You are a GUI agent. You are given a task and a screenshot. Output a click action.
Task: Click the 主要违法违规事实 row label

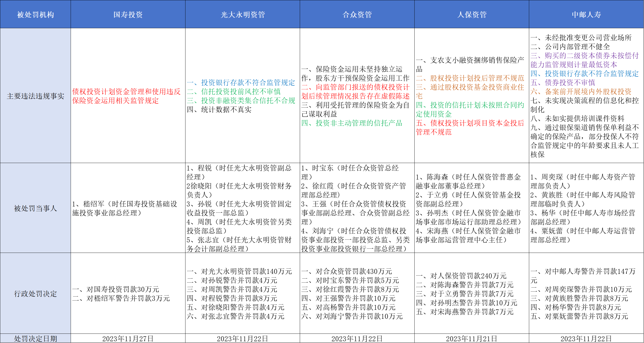click(35, 96)
